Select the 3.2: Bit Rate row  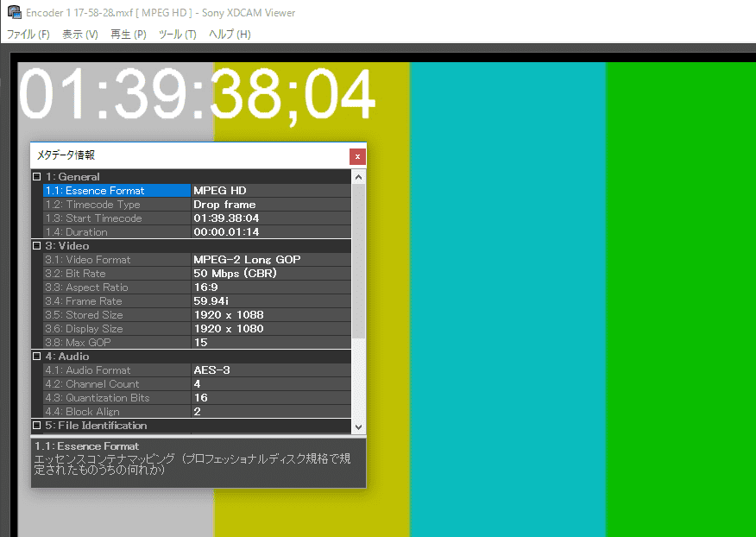[x=116, y=274]
